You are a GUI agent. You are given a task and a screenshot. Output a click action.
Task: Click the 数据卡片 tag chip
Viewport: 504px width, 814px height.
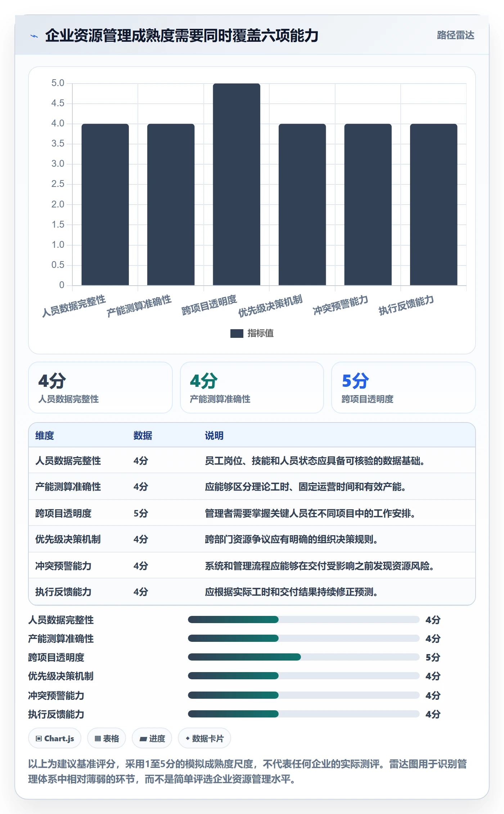pyautogui.click(x=204, y=738)
